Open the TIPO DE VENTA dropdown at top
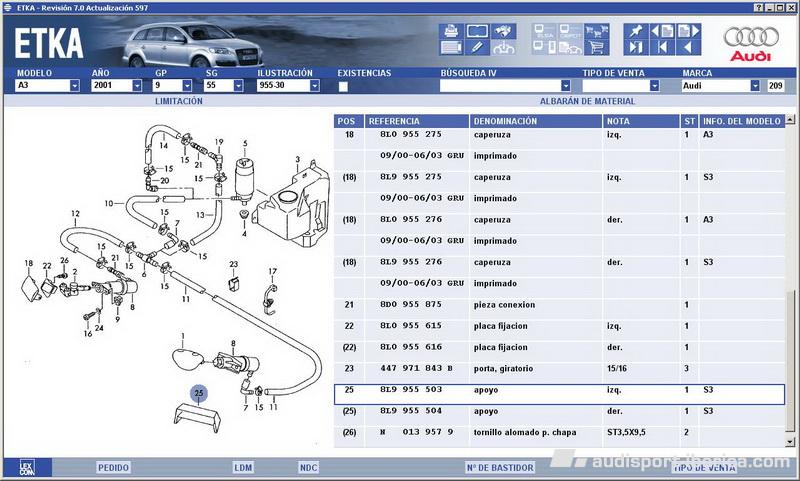 click(x=655, y=86)
